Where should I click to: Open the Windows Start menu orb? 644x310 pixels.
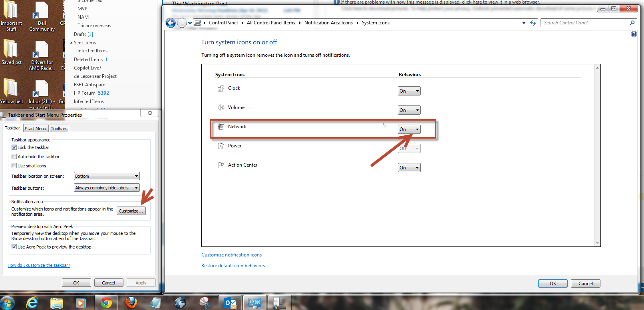8,303
